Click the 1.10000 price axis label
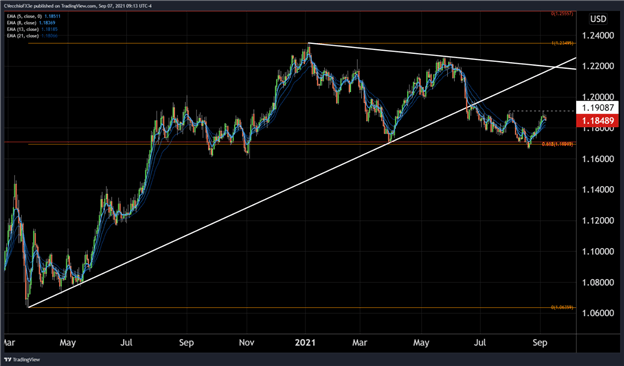 click(598, 251)
